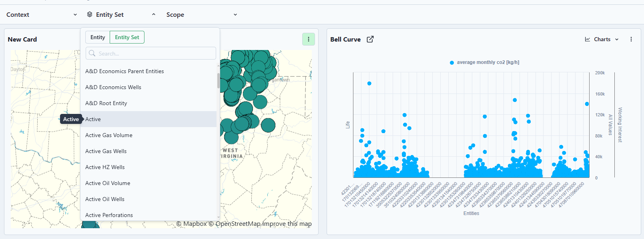Click the WEST VIRGINIA map label

click(x=232, y=153)
